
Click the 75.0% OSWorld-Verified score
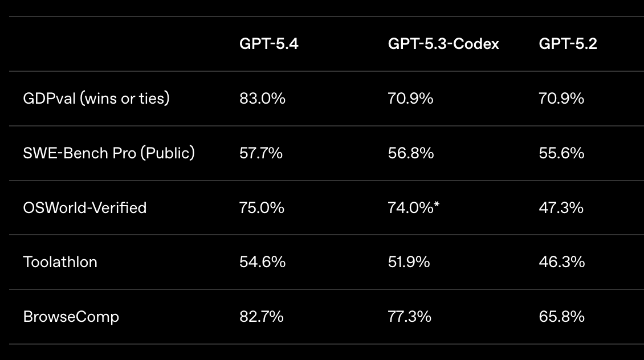pyautogui.click(x=262, y=207)
